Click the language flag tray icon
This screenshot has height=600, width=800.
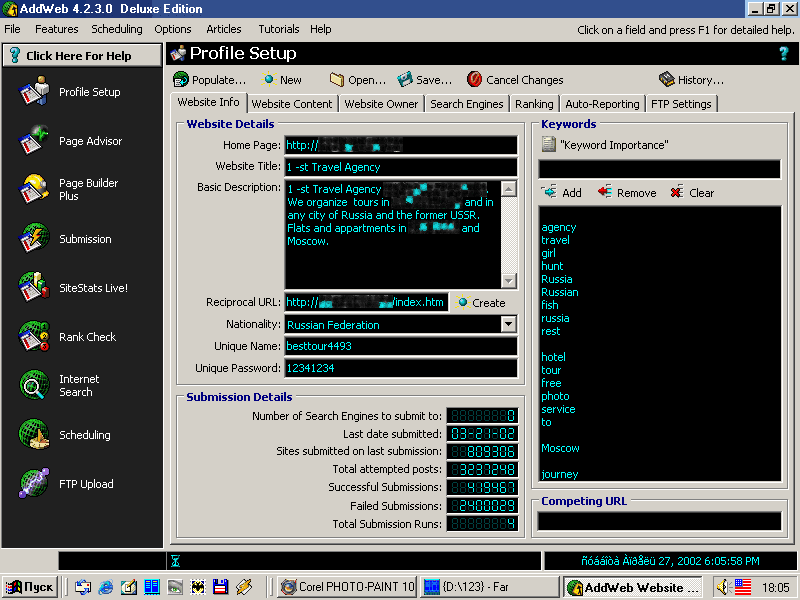(x=743, y=587)
